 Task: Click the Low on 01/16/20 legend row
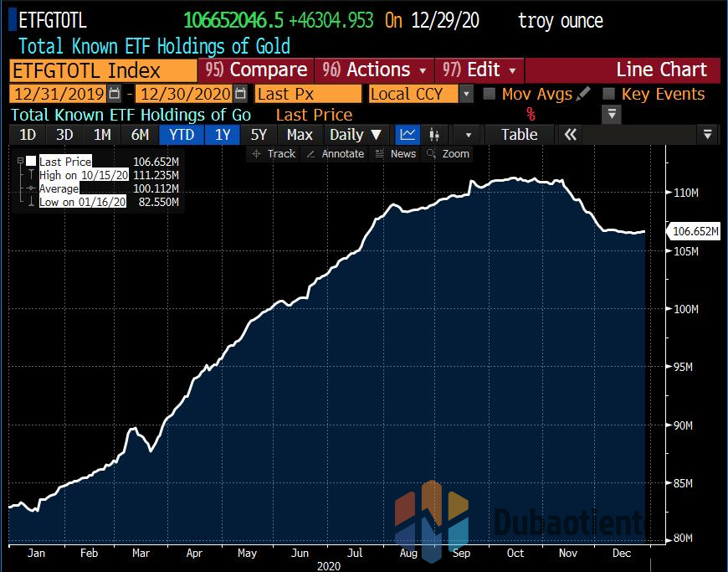[109, 202]
